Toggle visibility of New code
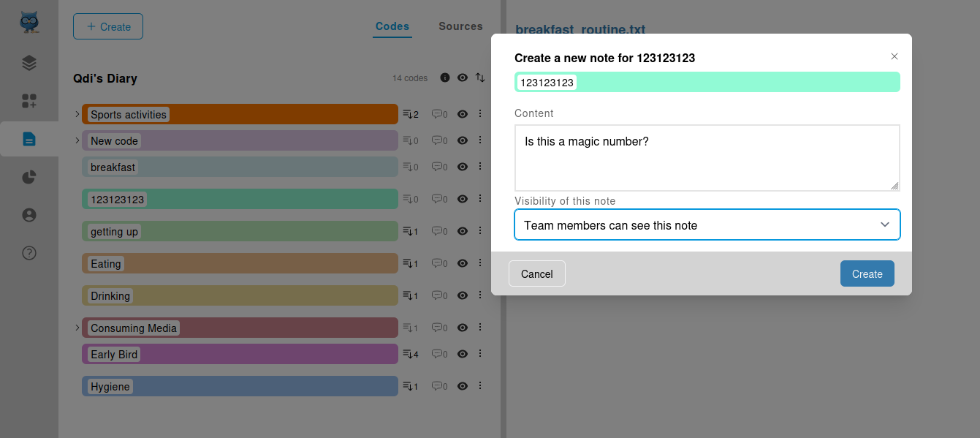 point(463,140)
